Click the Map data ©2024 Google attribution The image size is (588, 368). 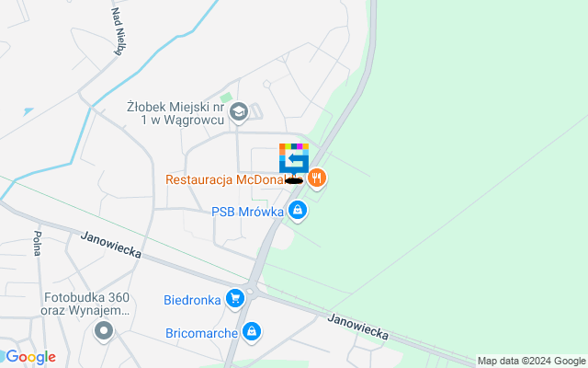click(x=531, y=362)
